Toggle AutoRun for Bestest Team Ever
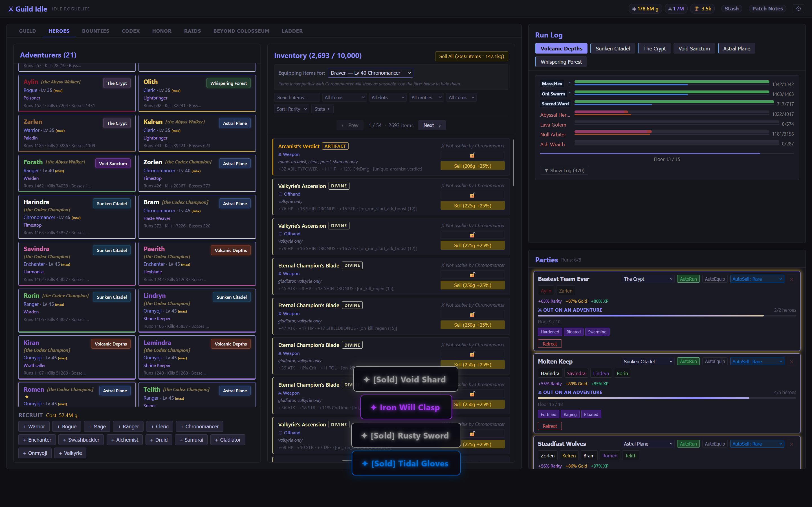The image size is (812, 507). 688,279
